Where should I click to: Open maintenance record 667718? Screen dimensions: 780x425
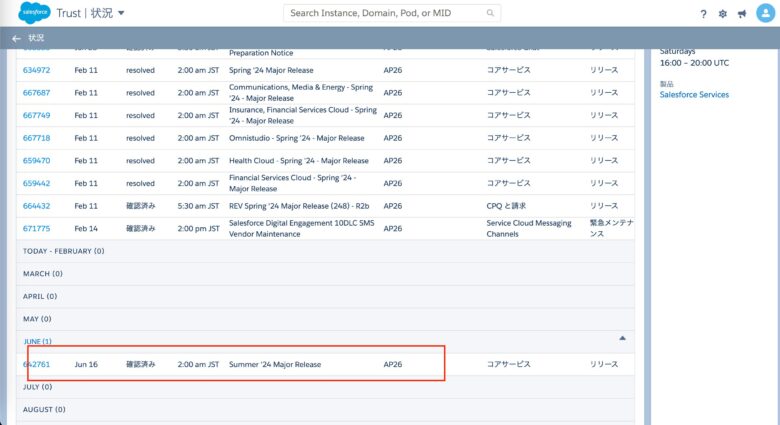tap(36, 138)
